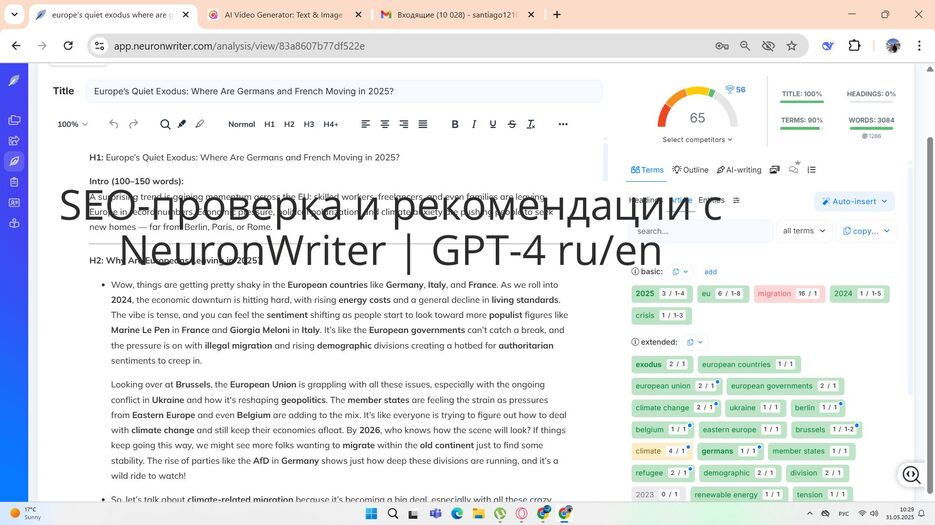Click the european governments term chip

[785, 386]
